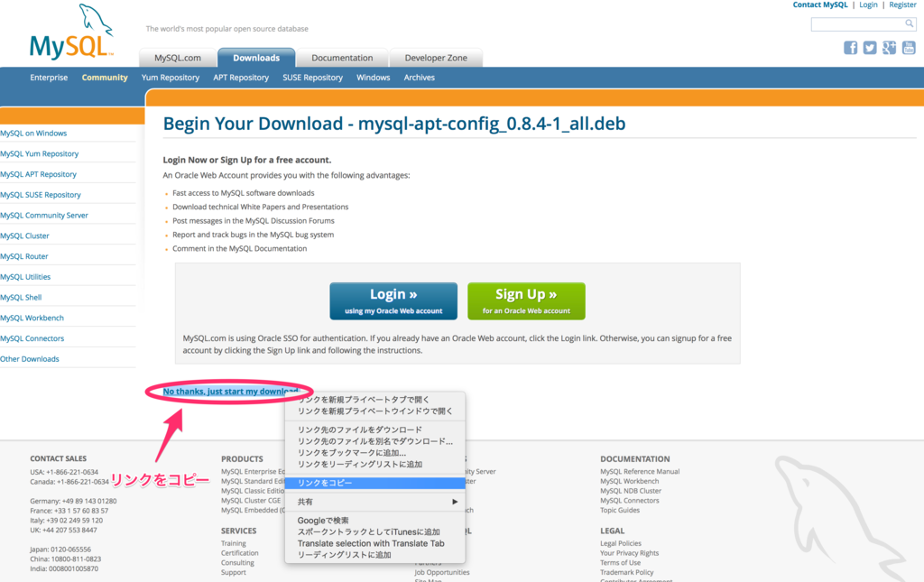Open Windows in the nav bar
The height and width of the screenshot is (582, 924).
pos(373,78)
